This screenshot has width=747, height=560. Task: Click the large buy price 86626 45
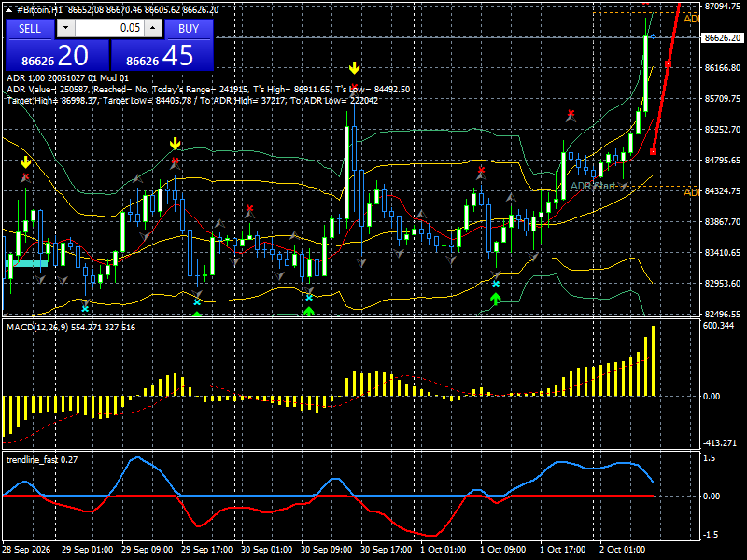162,55
